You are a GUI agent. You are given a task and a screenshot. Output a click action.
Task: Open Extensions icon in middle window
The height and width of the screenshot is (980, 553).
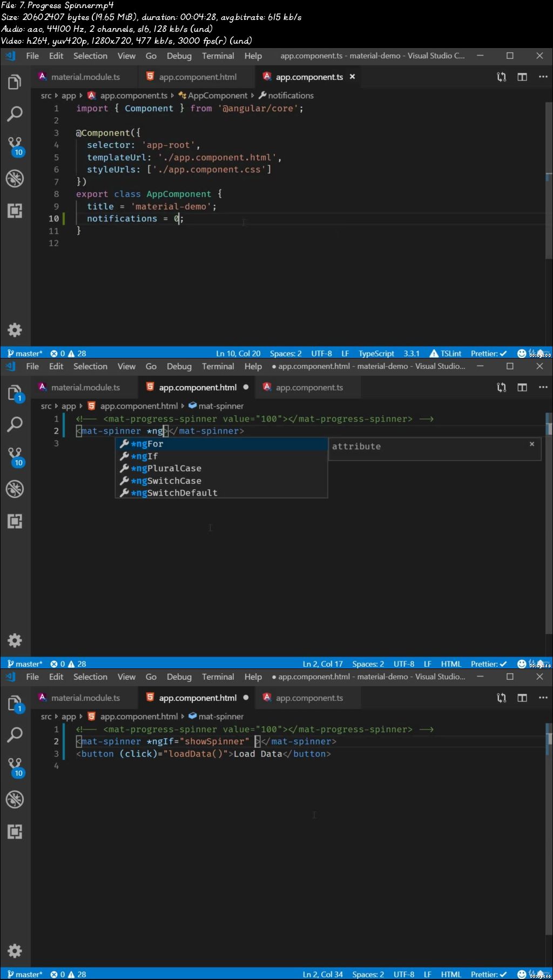[15, 521]
